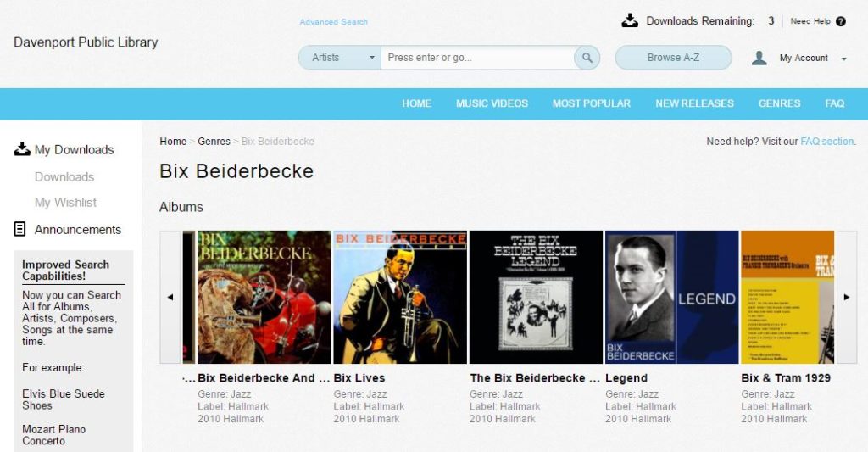Go to Most Popular in navigation bar

tap(591, 103)
